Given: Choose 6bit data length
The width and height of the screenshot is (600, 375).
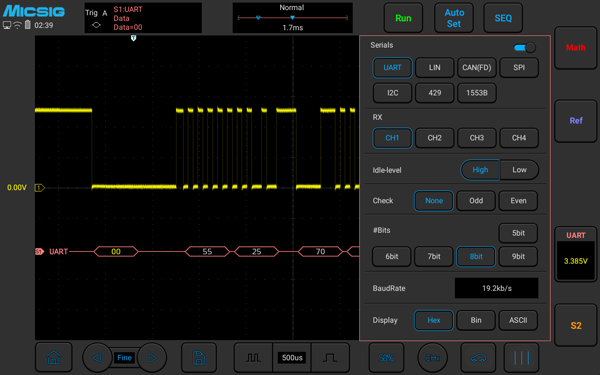Looking at the screenshot, I should [391, 256].
